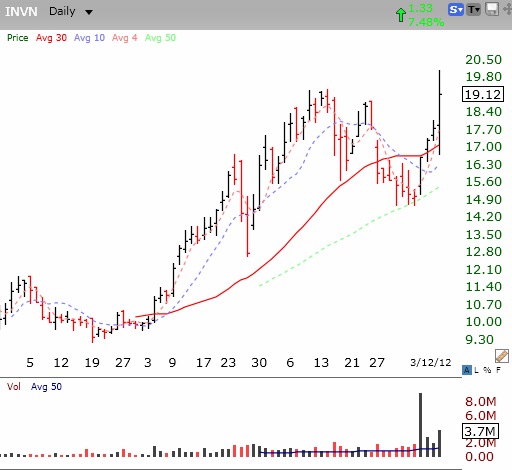Click the date axis label 13

tap(321, 363)
